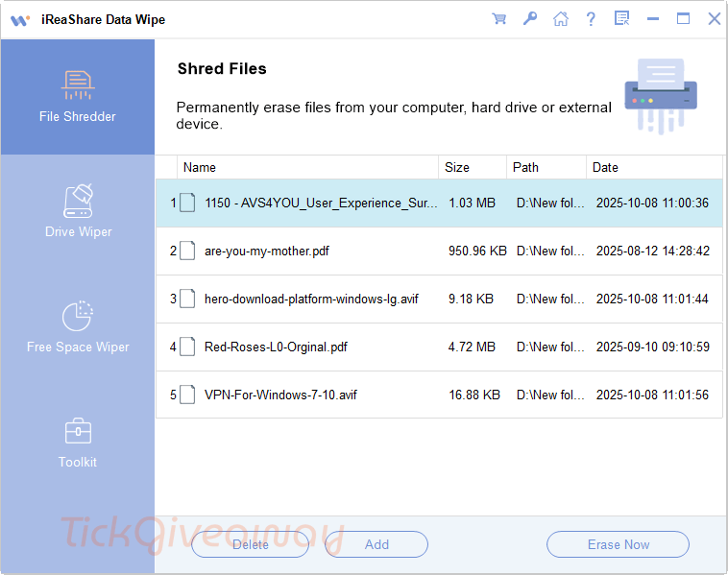Viewport: 728px width, 575px height.
Task: Select file hero-download-platform-windows-lg.avif
Action: pos(311,299)
